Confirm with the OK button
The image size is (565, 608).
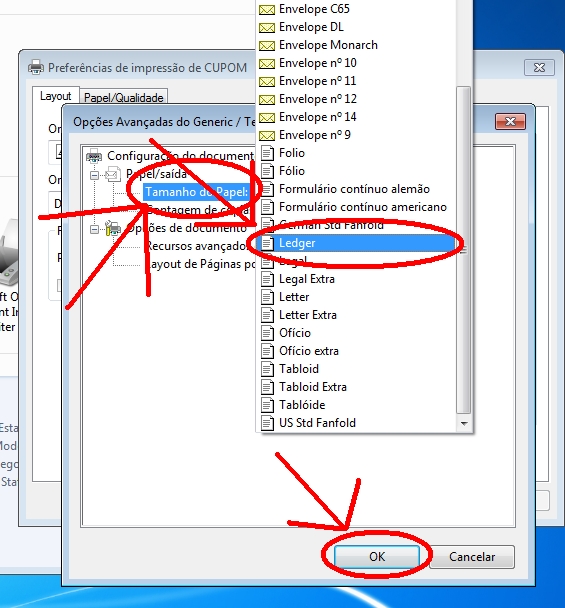pos(377,557)
